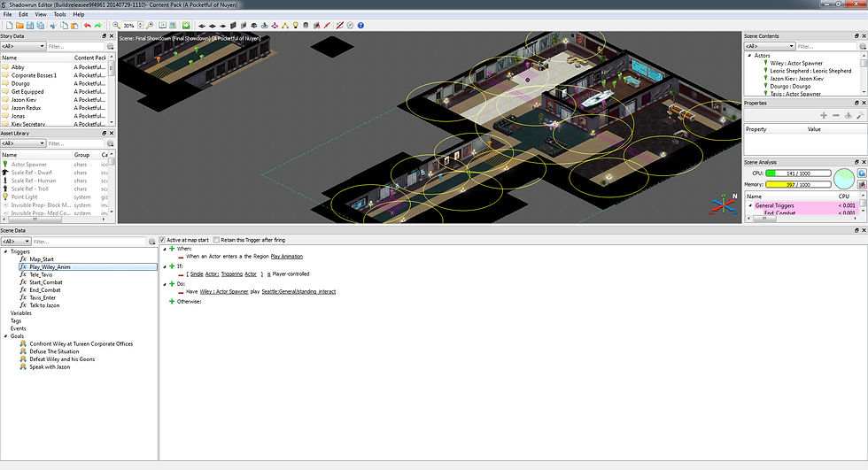The height and width of the screenshot is (470, 868).
Task: Click the blue Help question mark icon
Action: 360,26
